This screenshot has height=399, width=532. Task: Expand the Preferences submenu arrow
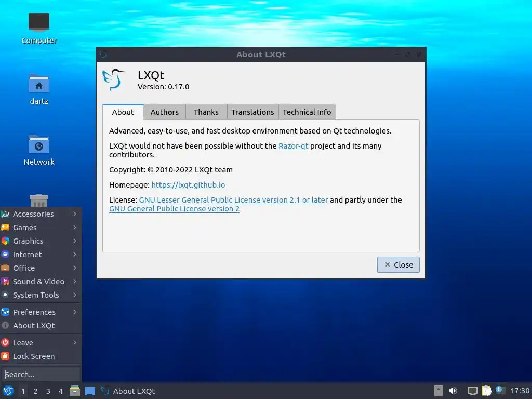75,312
